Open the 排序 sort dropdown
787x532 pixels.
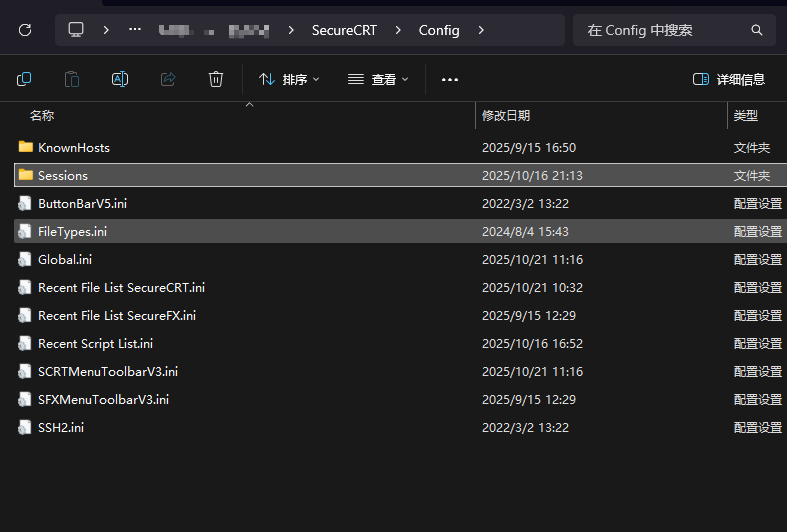coord(289,79)
